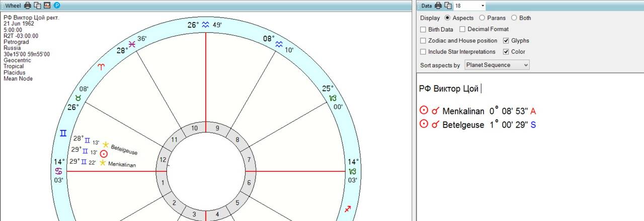Image resolution: width=644 pixels, height=221 pixels.
Task: Click the 30e15'00 59n55'00 coordinates text
Action: pos(27,54)
